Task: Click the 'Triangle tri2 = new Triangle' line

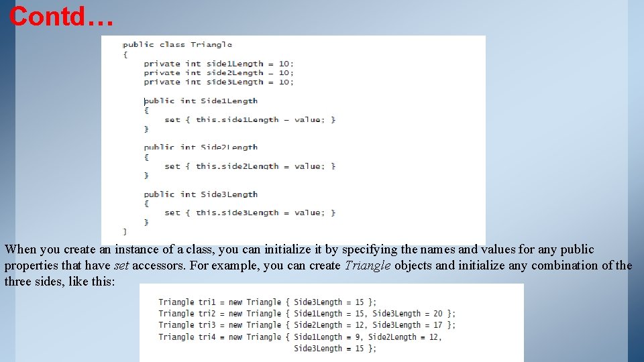Action: click(x=307, y=314)
